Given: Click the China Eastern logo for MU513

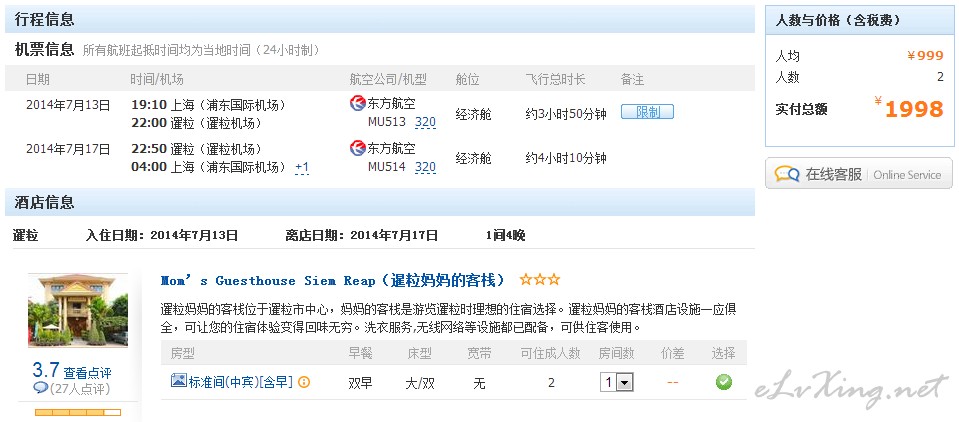Looking at the screenshot, I should click(358, 103).
